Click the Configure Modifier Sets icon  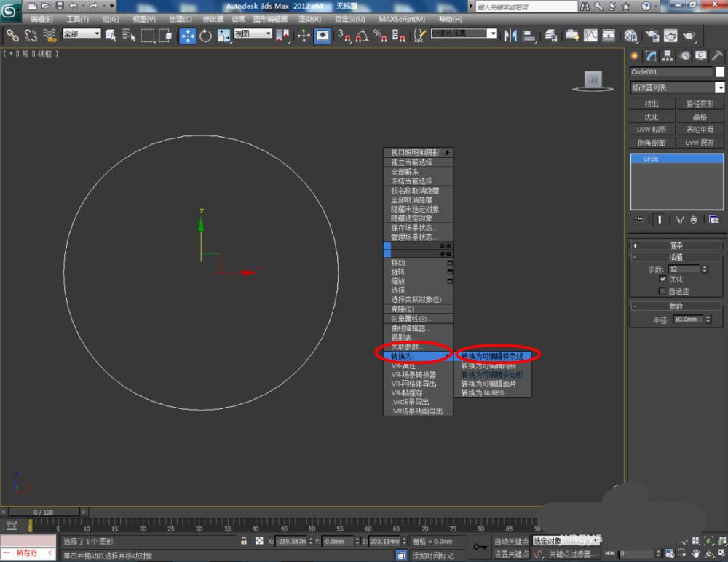(713, 219)
